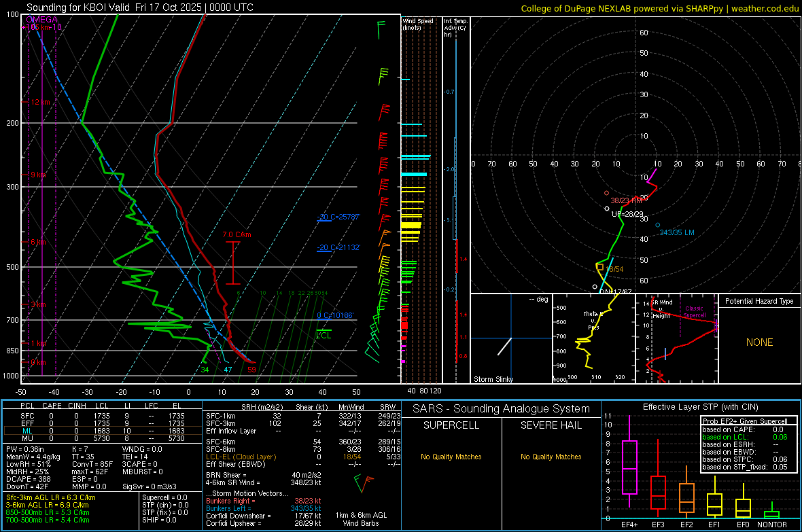
Task: Click the NONE hazard type value
Action: [759, 342]
